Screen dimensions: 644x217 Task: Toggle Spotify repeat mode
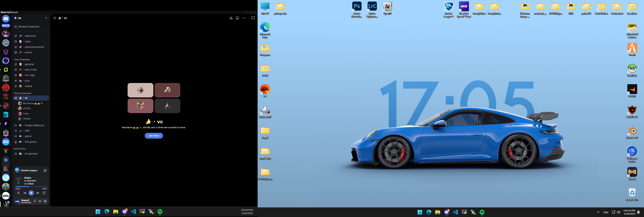(x=44, y=193)
